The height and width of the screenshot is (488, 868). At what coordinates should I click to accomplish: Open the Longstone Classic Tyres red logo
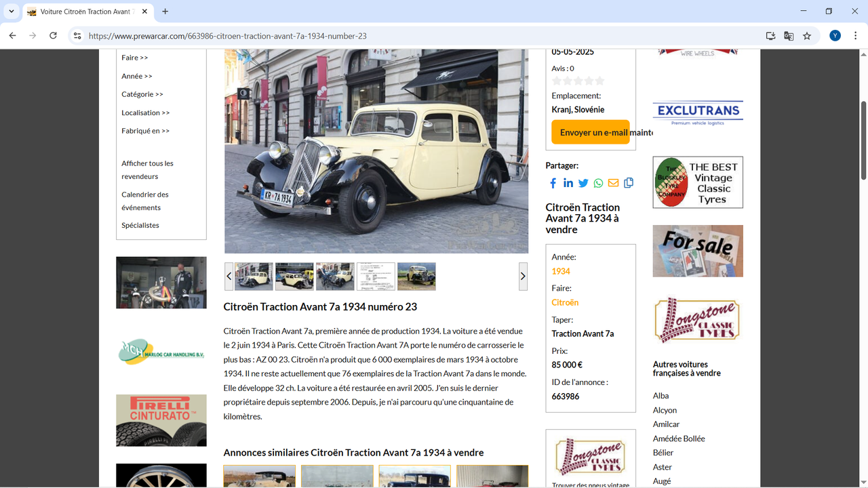click(698, 320)
